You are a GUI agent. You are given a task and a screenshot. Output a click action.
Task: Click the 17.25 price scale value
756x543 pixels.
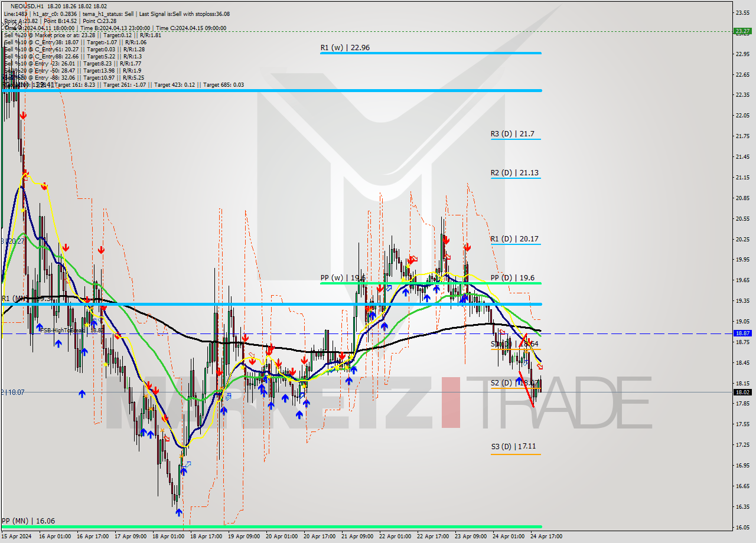point(742,444)
